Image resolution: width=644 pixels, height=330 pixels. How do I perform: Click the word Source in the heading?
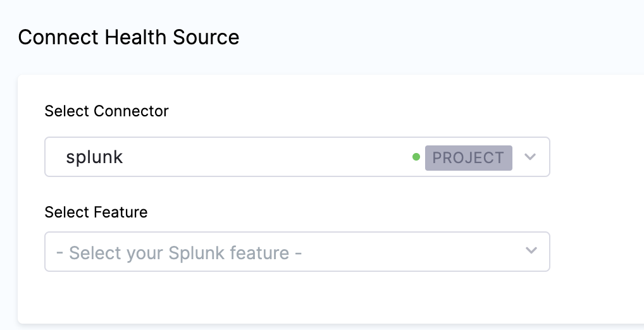(x=207, y=37)
